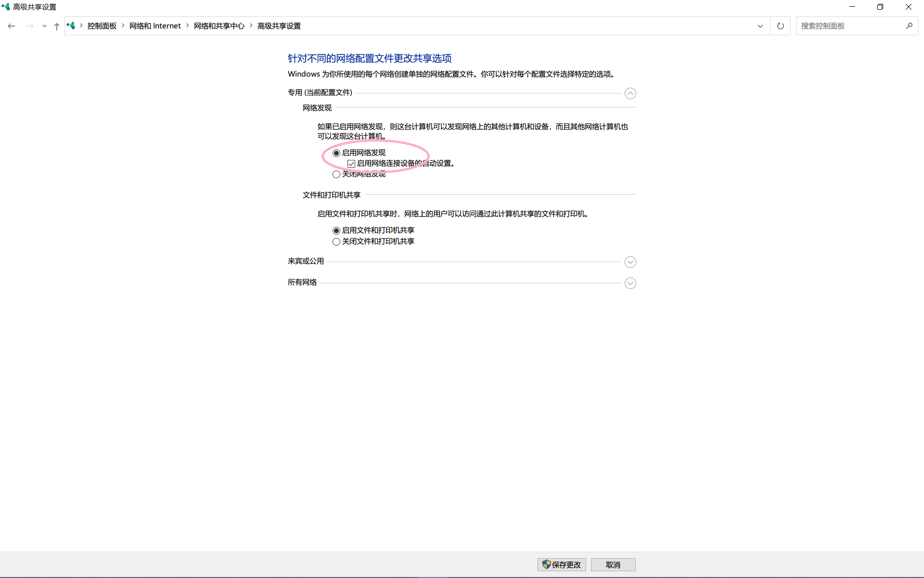The image size is (924, 578).
Task: Click 保存更改 button
Action: 562,565
